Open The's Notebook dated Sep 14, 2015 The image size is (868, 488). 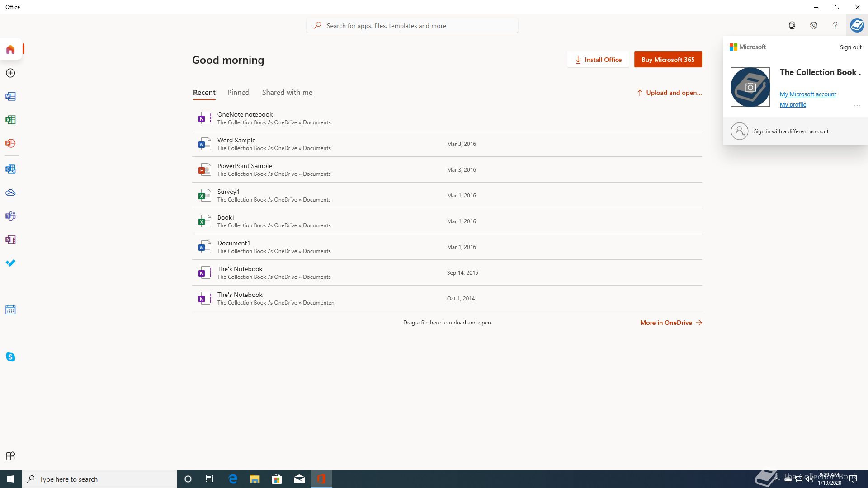click(447, 273)
